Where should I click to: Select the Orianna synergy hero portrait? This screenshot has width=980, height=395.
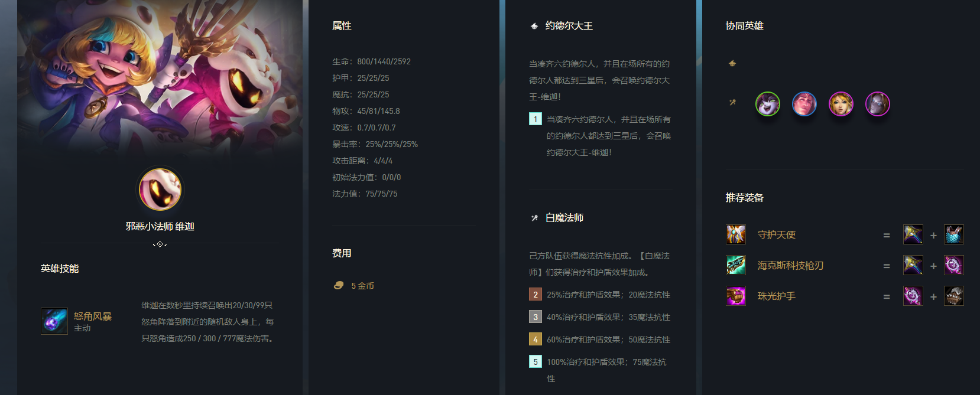pos(878,104)
